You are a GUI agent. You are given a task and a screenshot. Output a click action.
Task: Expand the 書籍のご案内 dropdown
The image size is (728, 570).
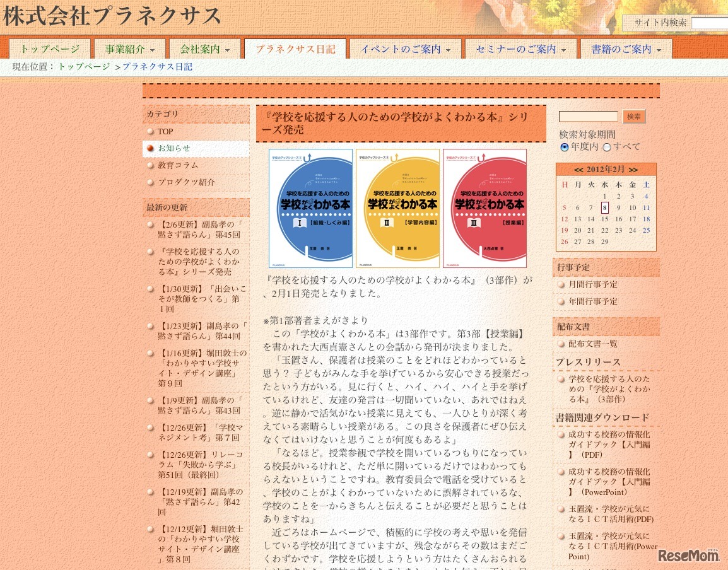658,49
